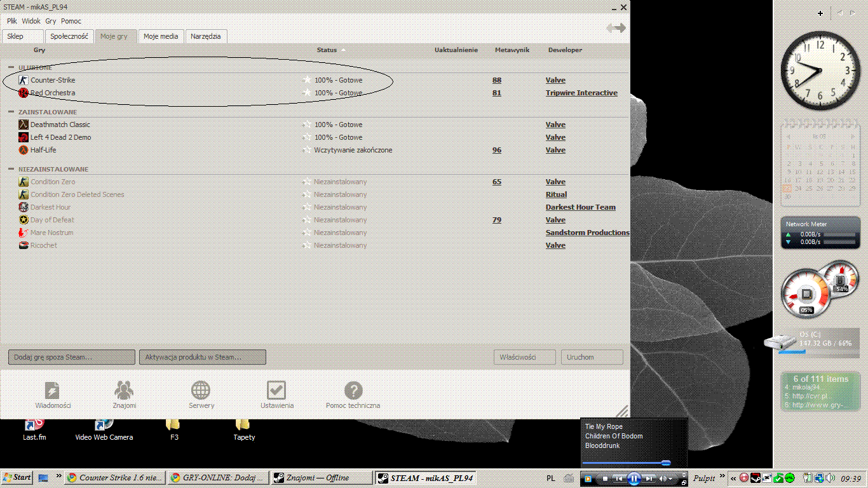Toggle favorite star for Day of Defeat

point(307,220)
